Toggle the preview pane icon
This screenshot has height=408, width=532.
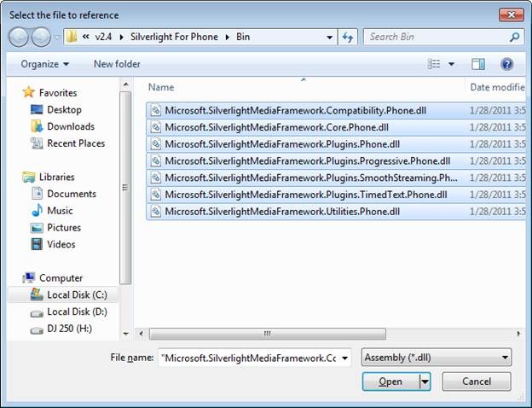(x=478, y=64)
